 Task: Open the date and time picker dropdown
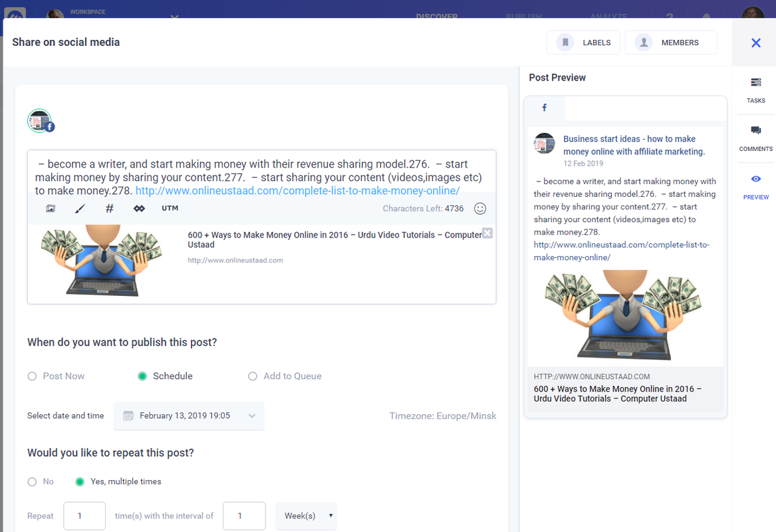click(189, 416)
